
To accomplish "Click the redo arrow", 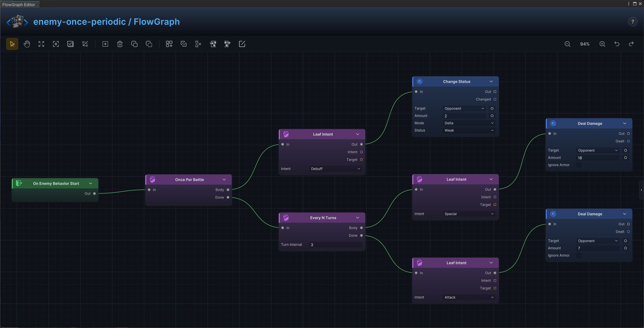I will click(x=631, y=44).
